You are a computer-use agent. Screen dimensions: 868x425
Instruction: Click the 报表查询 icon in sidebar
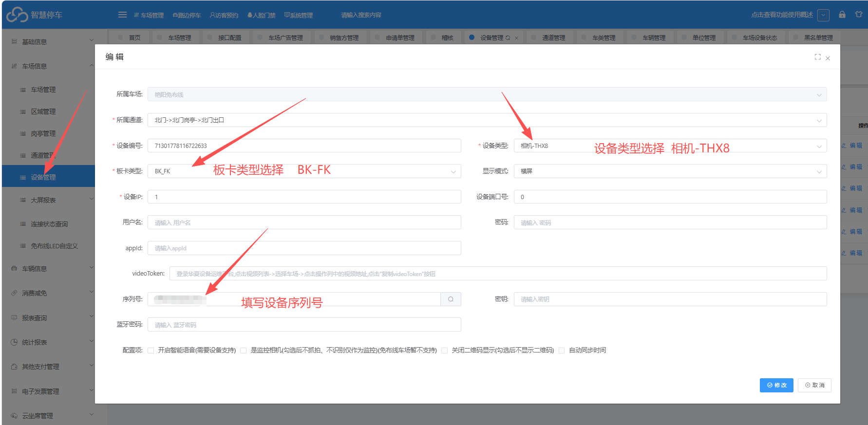[x=14, y=318]
